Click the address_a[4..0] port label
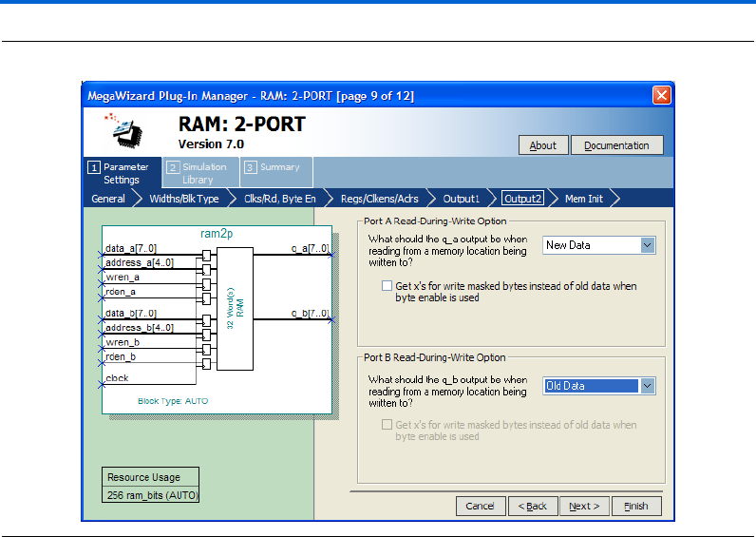The image size is (756, 537). coord(140,262)
